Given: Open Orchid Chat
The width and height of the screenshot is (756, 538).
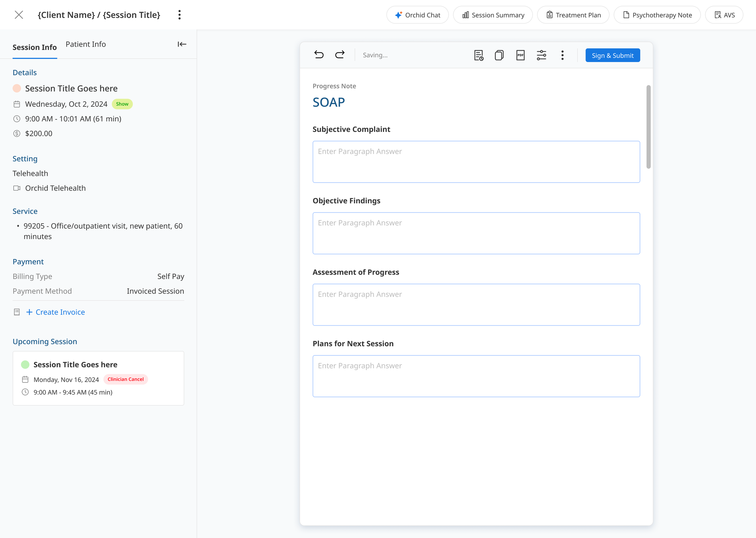Looking at the screenshot, I should tap(417, 15).
